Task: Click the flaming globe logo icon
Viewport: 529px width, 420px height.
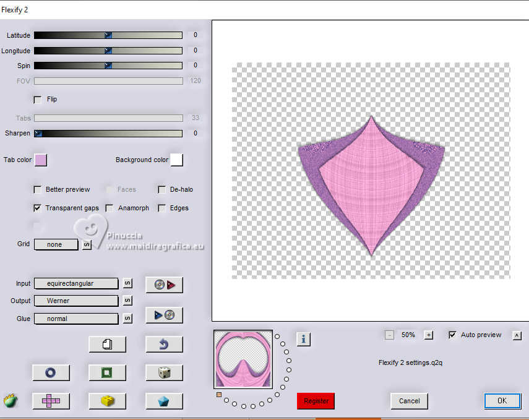Action: coord(11,400)
